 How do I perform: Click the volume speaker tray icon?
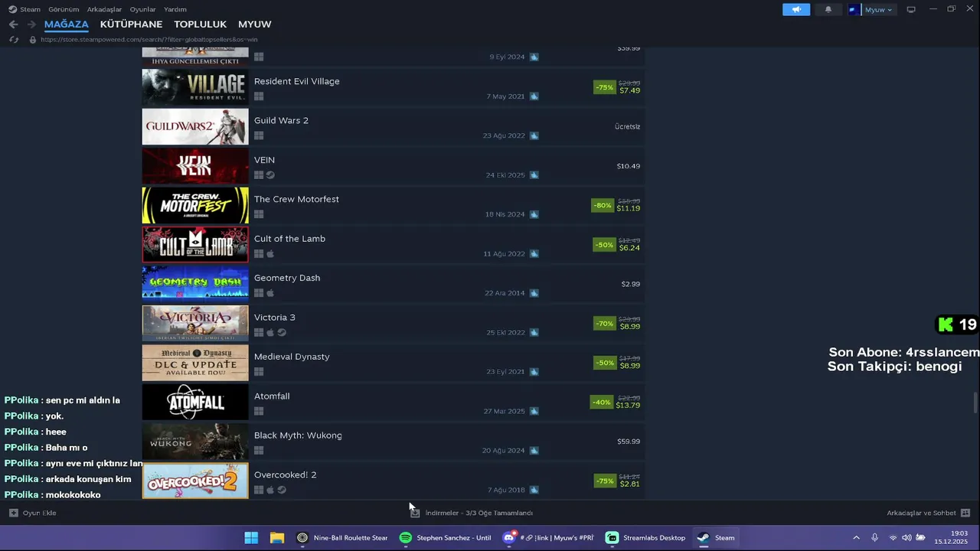[x=906, y=537]
